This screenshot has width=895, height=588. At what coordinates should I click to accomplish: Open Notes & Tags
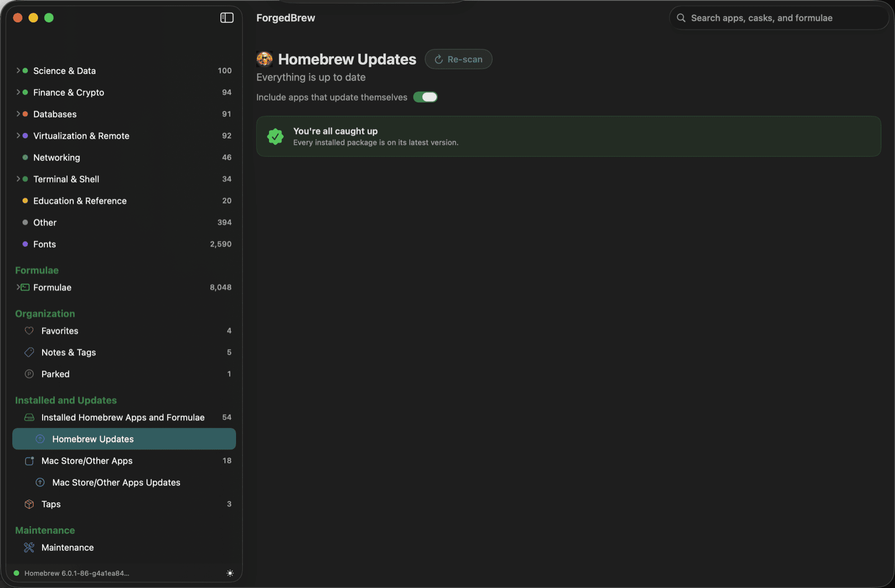(124, 352)
